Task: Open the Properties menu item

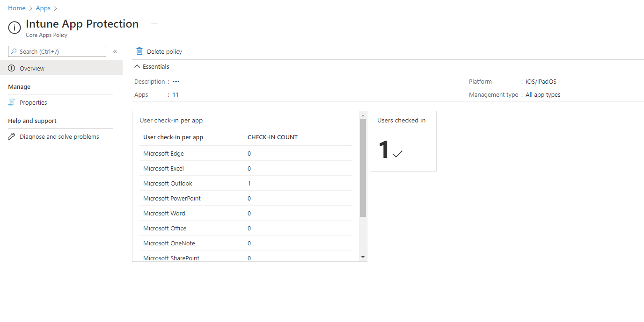Action: (33, 102)
